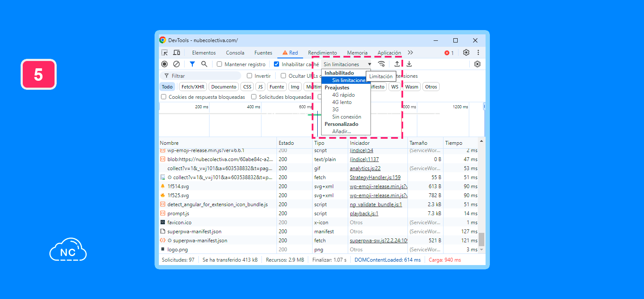Uncheck Inhabilitar caché checkbox
This screenshot has height=299, width=644.
pos(276,64)
